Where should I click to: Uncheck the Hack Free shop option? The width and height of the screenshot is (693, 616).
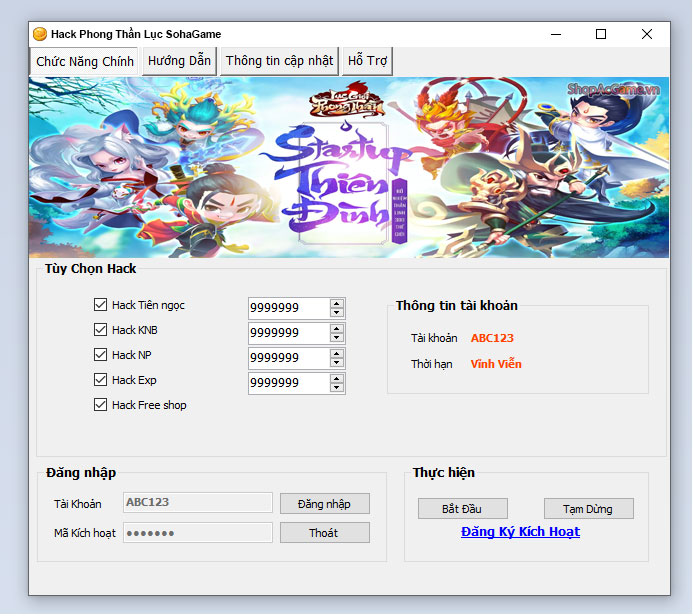coord(100,405)
